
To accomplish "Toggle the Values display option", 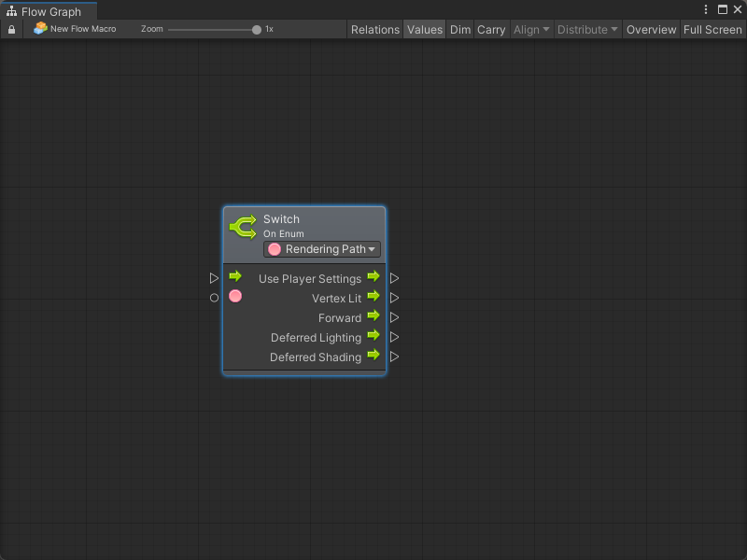I will point(425,30).
